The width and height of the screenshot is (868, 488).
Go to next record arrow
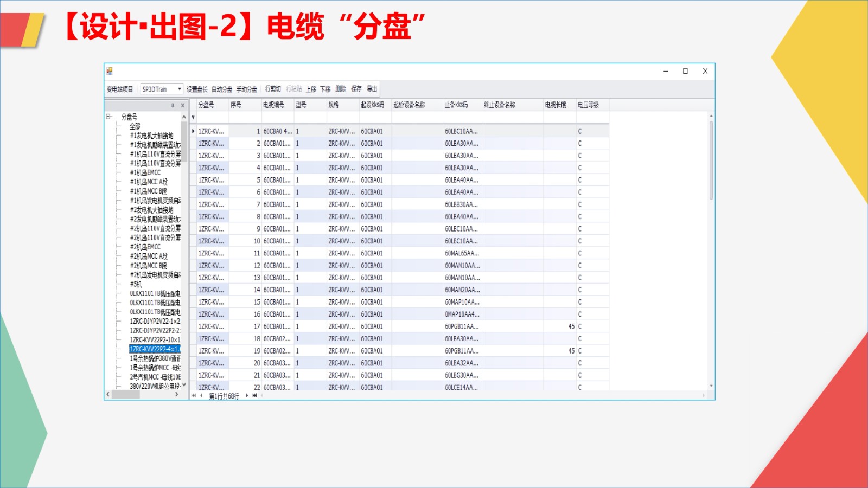247,396
